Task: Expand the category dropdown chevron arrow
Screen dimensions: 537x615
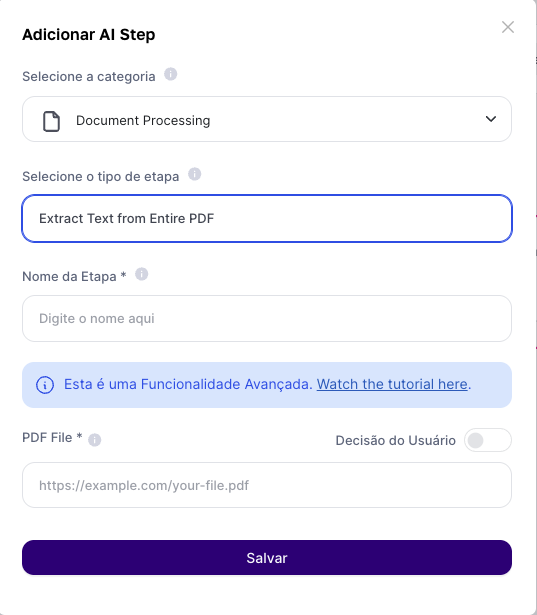Action: (491, 119)
